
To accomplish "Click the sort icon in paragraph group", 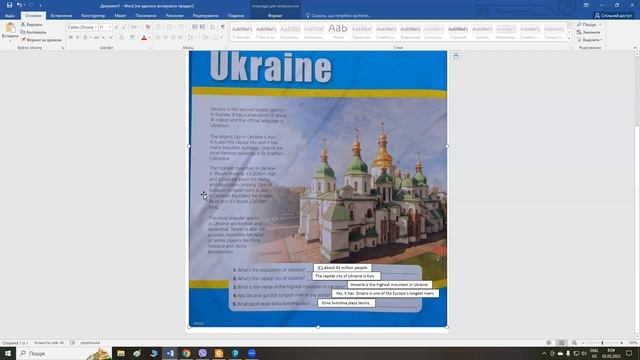I will pyautogui.click(x=213, y=27).
